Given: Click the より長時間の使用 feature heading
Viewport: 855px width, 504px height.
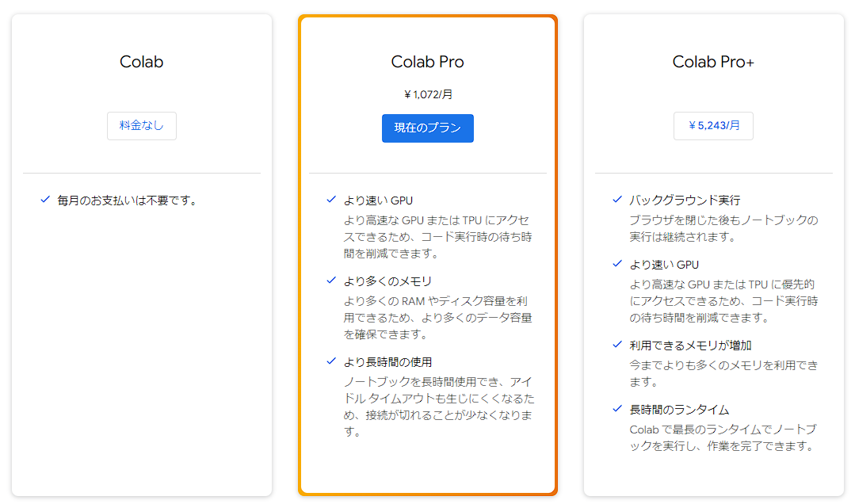Looking at the screenshot, I should (387, 361).
